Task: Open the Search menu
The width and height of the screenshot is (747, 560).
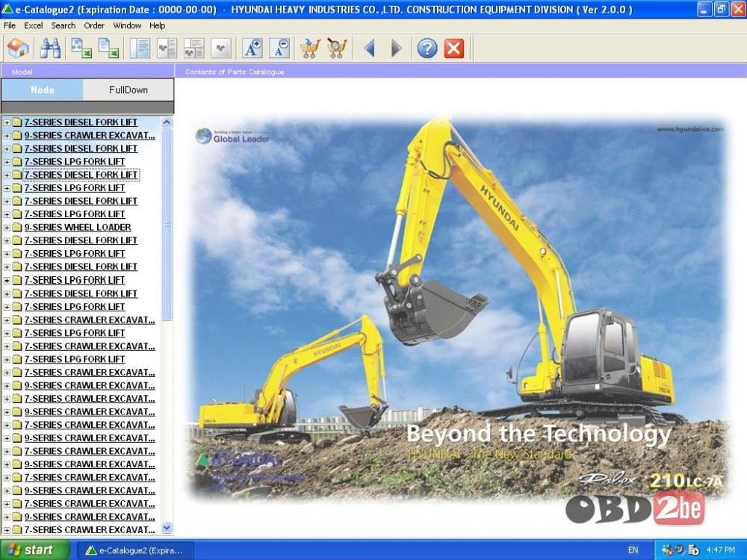Action: 63,25
